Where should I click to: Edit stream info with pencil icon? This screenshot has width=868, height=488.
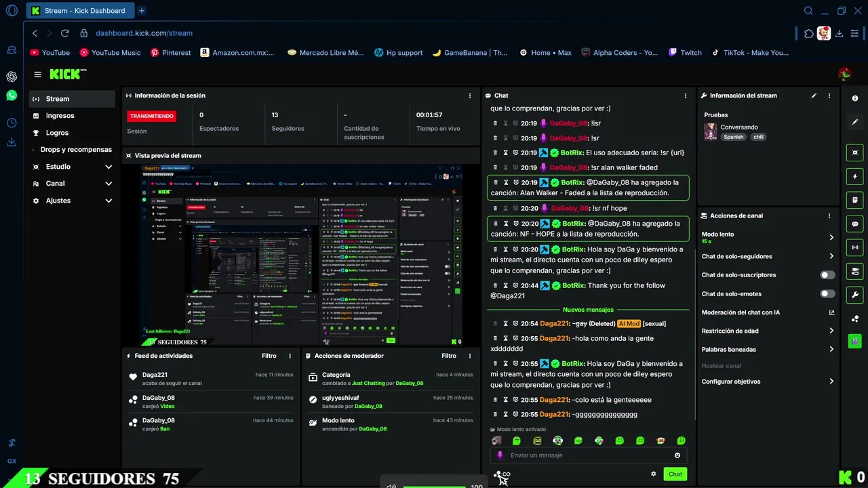click(814, 96)
